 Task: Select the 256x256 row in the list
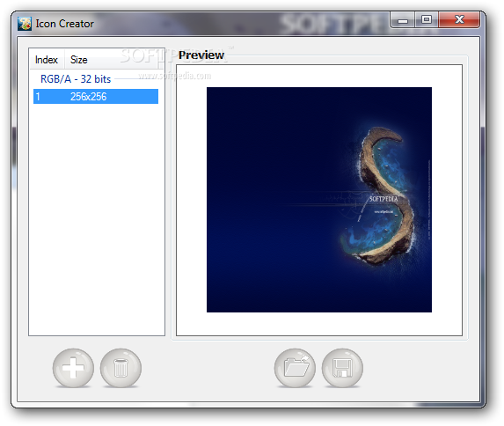pos(96,97)
